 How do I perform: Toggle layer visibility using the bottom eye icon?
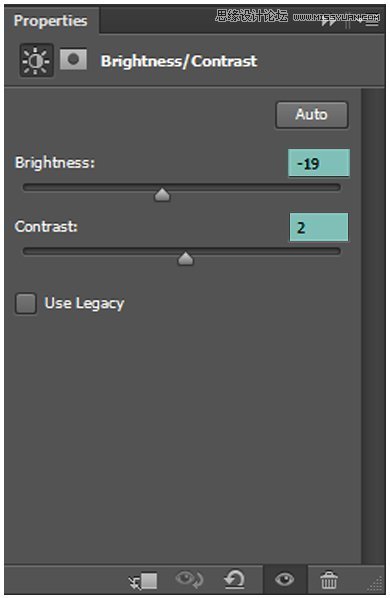click(284, 580)
